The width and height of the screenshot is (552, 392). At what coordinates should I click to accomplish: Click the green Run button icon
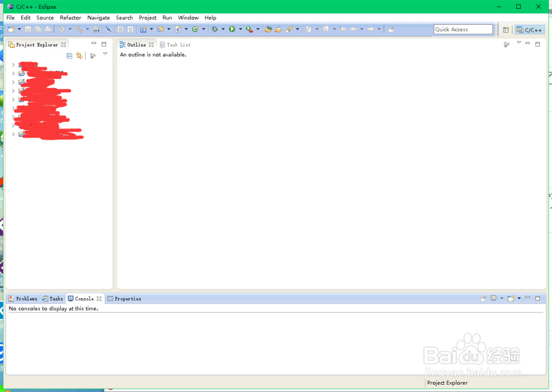tap(232, 30)
